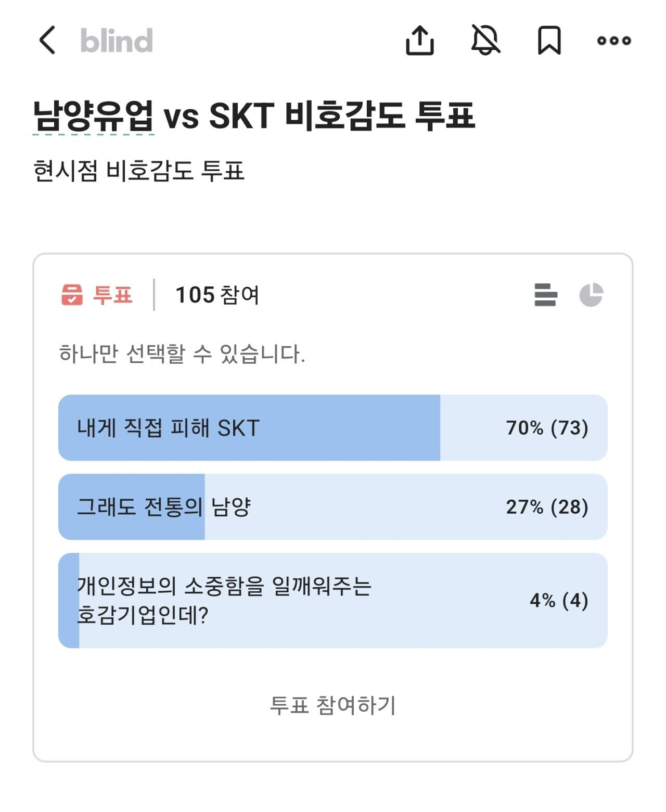The image size is (666, 812).
Task: Tap the 투표 label in poll header
Action: point(112,295)
